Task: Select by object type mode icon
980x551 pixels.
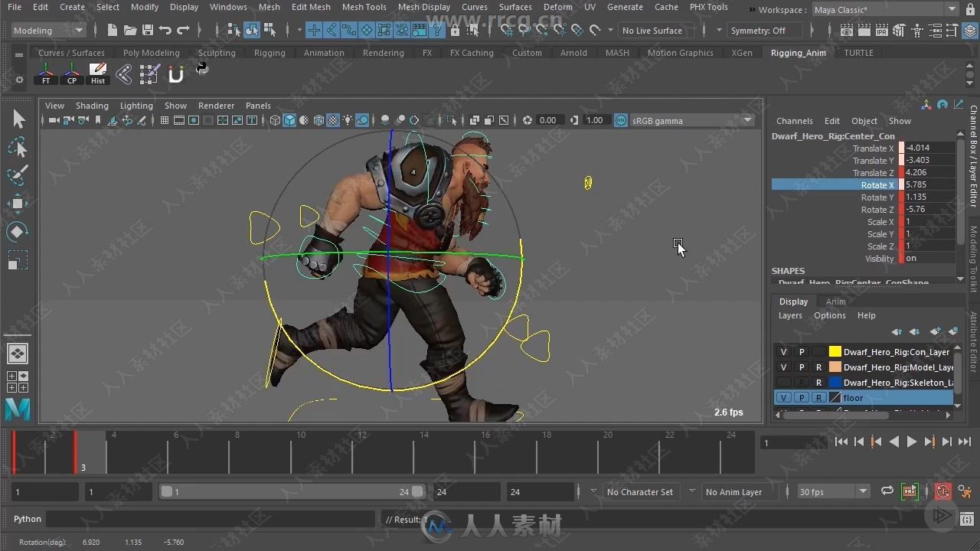Action: tap(252, 31)
